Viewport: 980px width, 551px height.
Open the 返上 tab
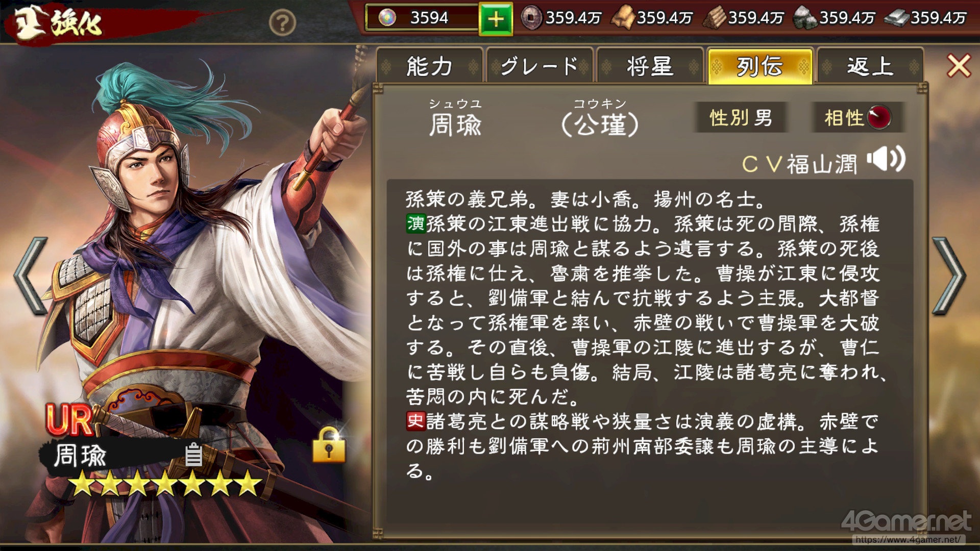(x=870, y=66)
